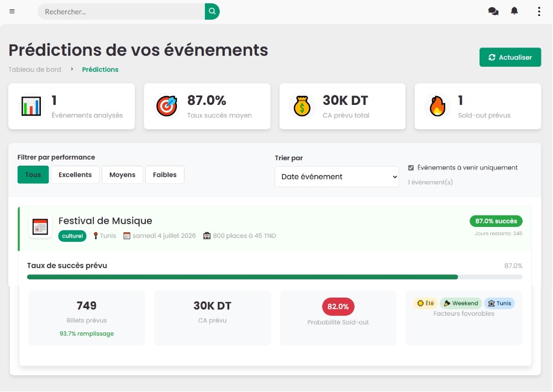Click the '1 événement(s)' count text
This screenshot has height=392, width=553.
pyautogui.click(x=430, y=182)
